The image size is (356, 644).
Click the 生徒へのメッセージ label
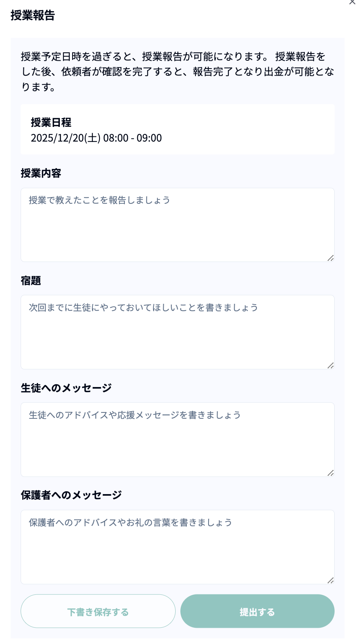point(66,388)
